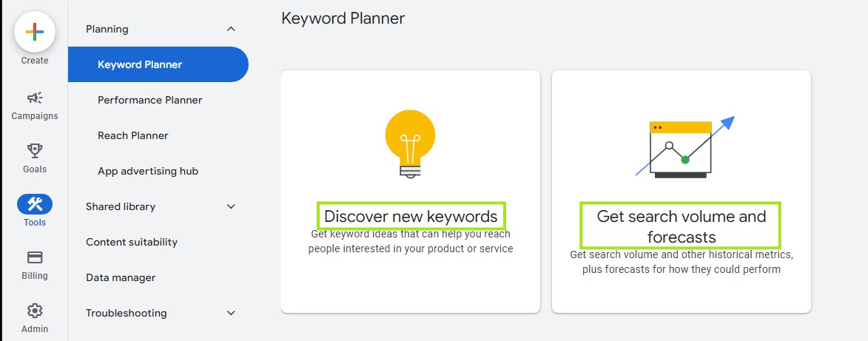The image size is (868, 341).
Task: Click the colorful plus Create button
Action: (x=34, y=32)
